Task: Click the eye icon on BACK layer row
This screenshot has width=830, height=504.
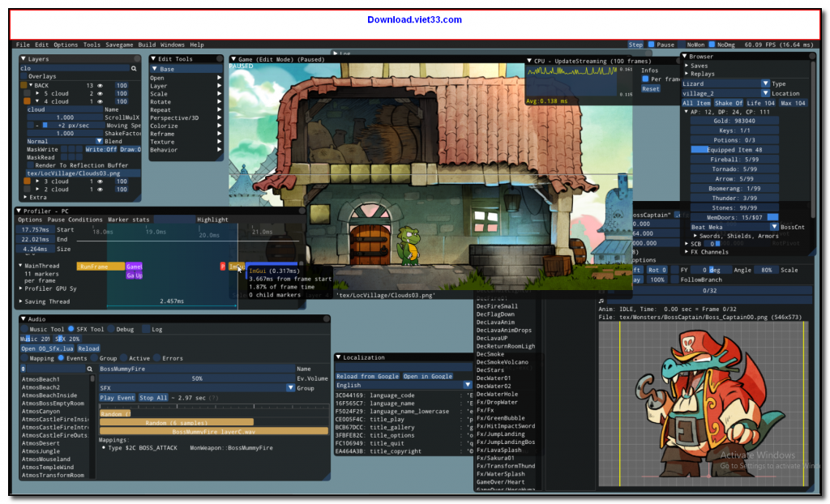Action: point(100,85)
